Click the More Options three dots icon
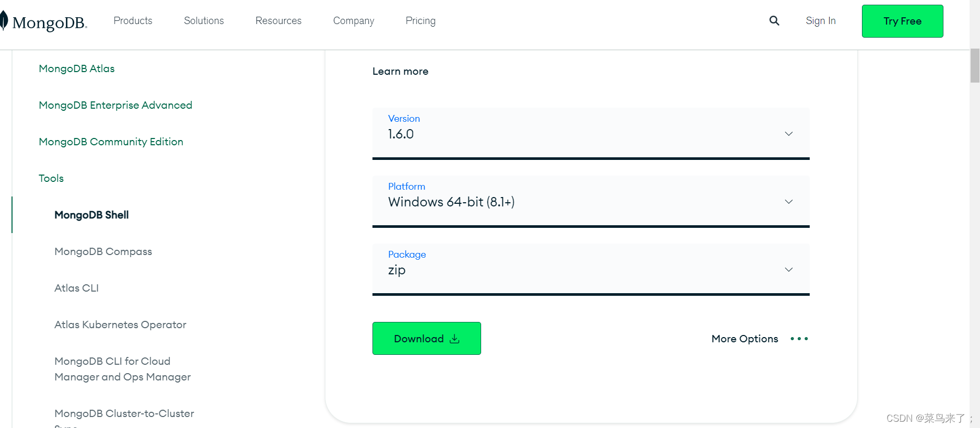The height and width of the screenshot is (428, 980). coord(799,339)
